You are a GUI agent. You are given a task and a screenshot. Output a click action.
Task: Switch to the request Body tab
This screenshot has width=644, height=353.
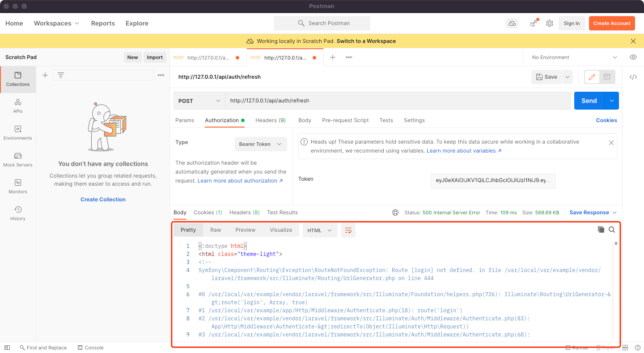tap(305, 120)
